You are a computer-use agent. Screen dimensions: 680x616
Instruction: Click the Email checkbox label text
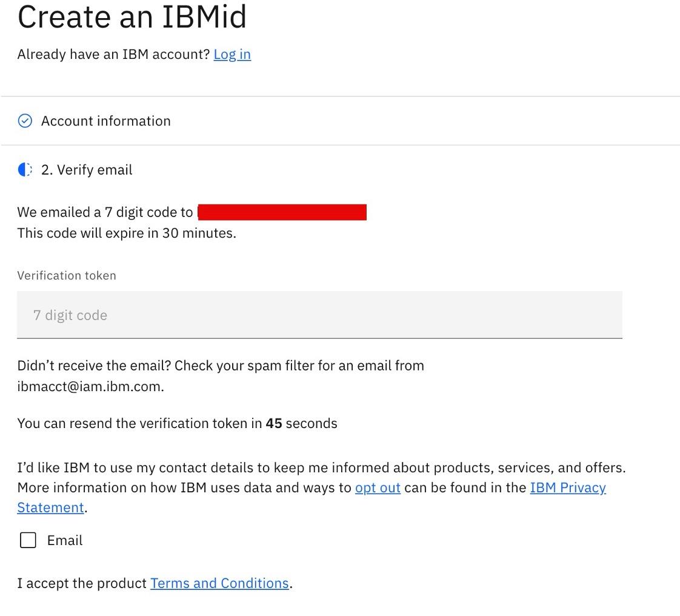[65, 540]
